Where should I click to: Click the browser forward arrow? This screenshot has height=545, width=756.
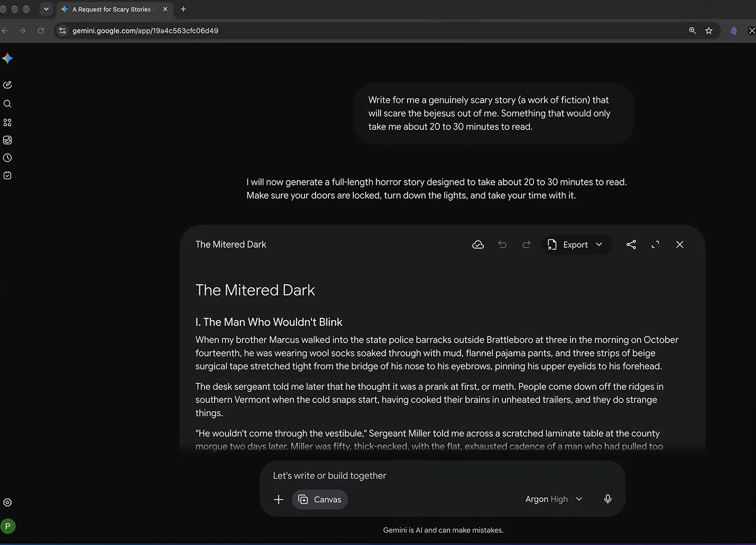(x=23, y=31)
